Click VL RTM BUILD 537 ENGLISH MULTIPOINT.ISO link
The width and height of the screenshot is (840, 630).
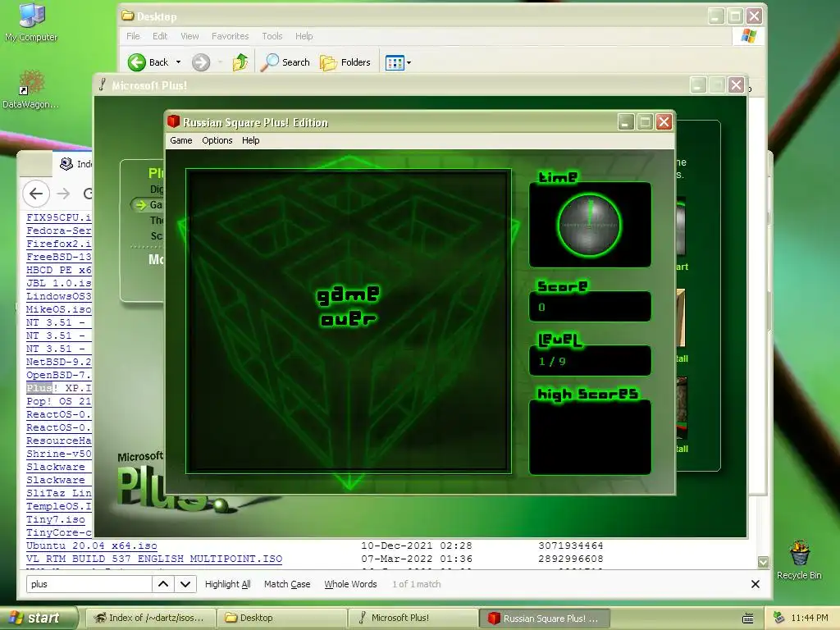click(x=154, y=559)
